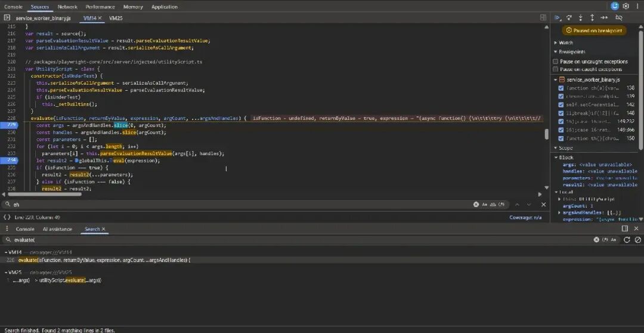Click line 234 breakpoint marker
644x333 pixels.
9,161
